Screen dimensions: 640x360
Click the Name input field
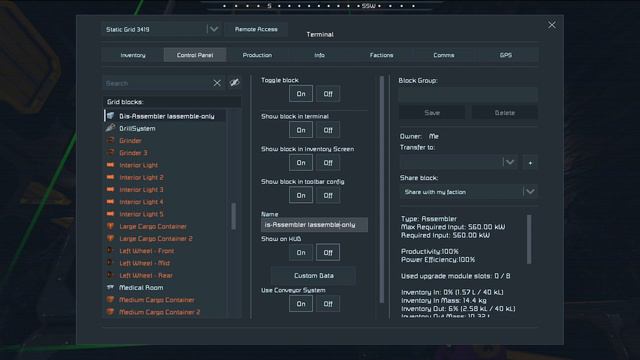click(314, 225)
